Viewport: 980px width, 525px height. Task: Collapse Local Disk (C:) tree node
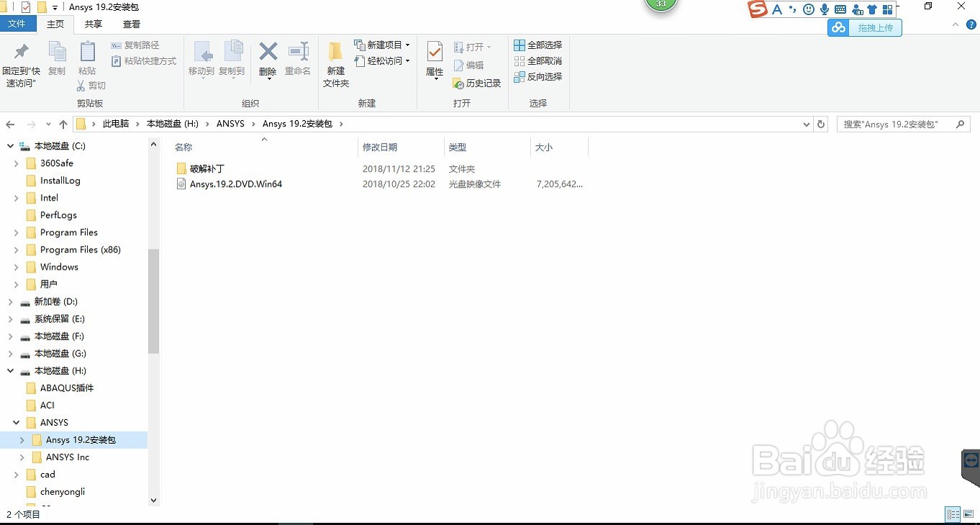10,146
